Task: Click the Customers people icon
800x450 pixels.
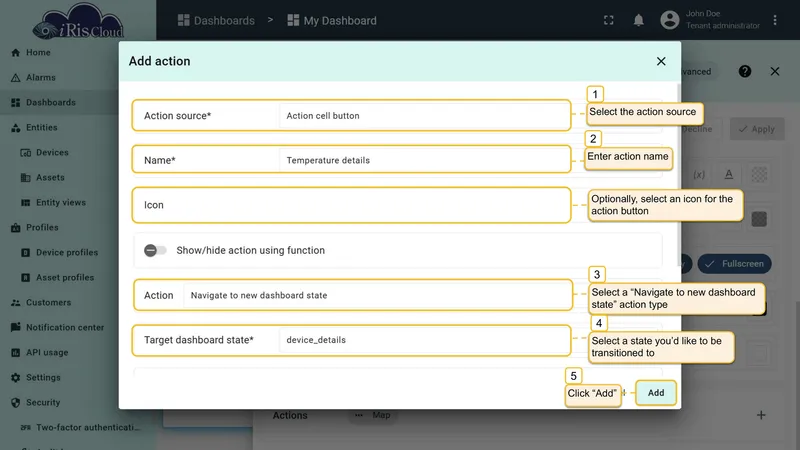Action: point(15,303)
